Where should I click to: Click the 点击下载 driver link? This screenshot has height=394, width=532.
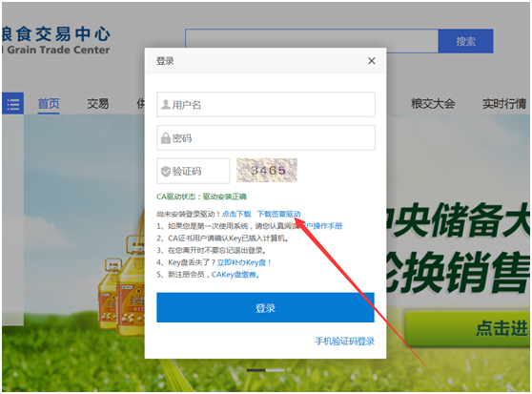[236, 214]
